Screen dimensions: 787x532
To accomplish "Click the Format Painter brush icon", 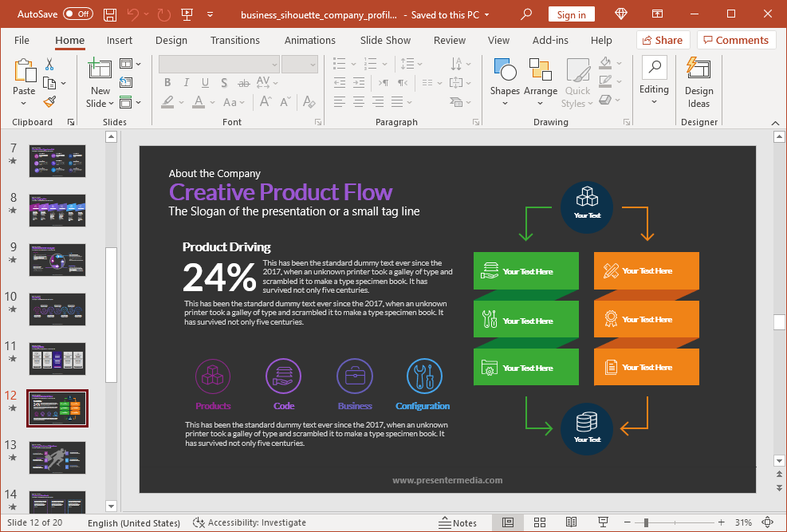I will coord(49,101).
